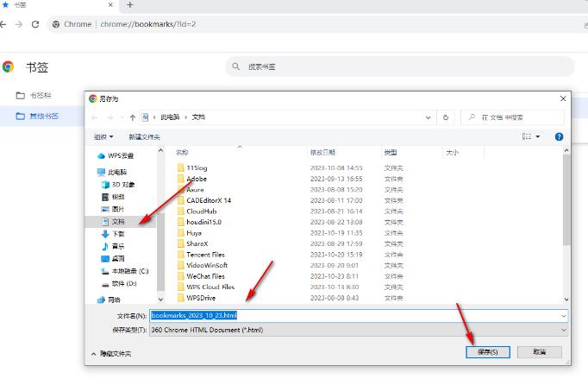Select 本地磁盘 (C:) drive
Image resolution: width=588 pixels, height=385 pixels.
click(129, 271)
